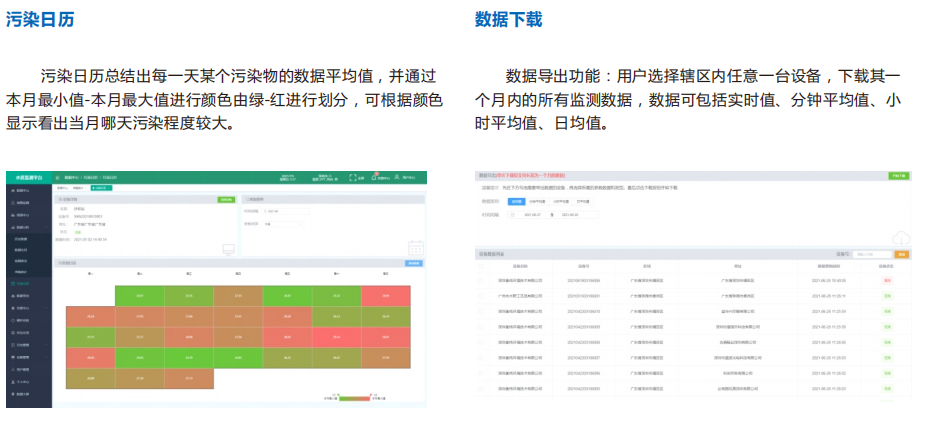
Task: Click the month input showing 2021-06
Action: [286, 211]
